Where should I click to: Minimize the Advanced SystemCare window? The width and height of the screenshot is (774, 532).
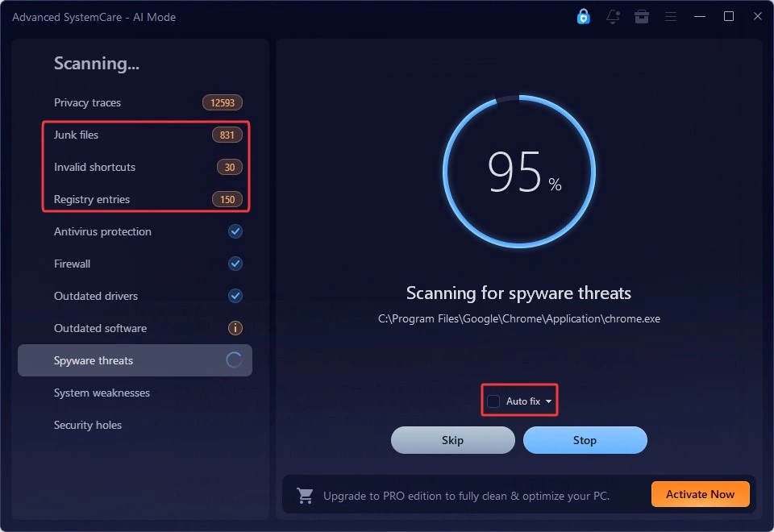pyautogui.click(x=700, y=16)
